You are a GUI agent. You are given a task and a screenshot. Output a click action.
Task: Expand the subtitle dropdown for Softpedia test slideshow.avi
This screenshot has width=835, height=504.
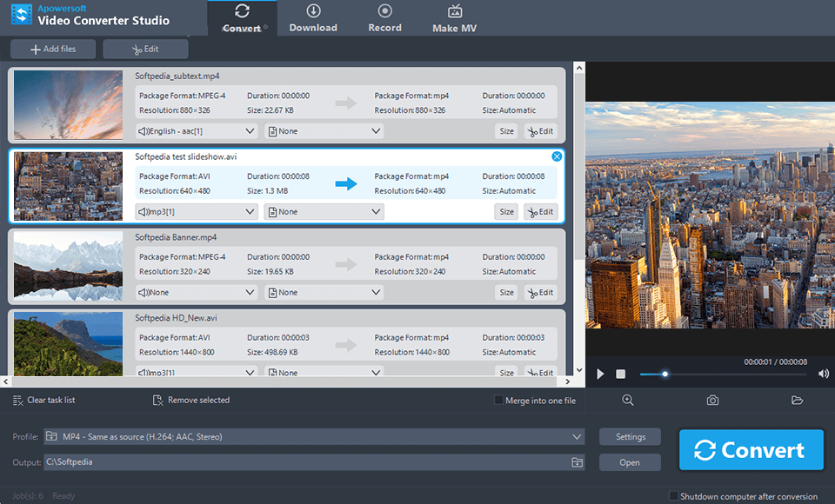[324, 211]
